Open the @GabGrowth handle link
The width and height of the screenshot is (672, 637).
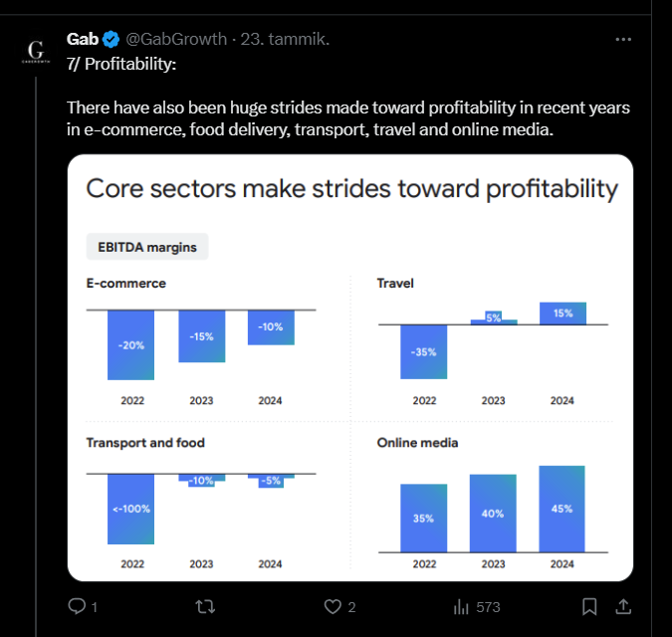point(176,39)
